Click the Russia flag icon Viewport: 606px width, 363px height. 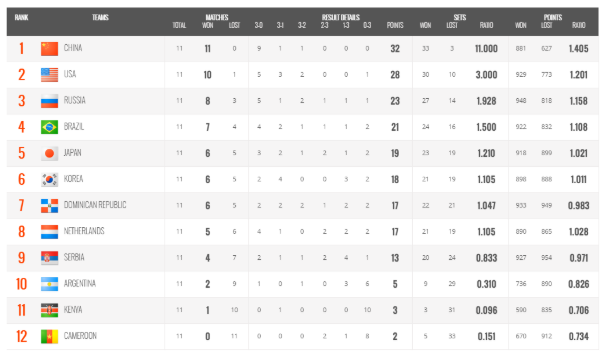pyautogui.click(x=49, y=101)
